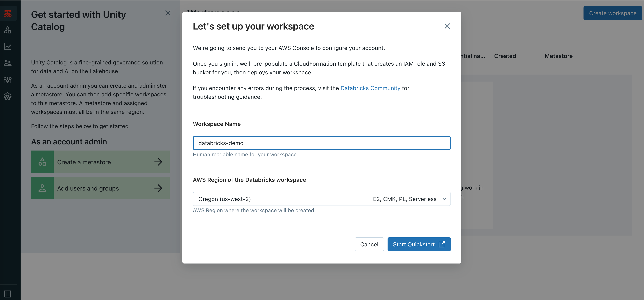
Task: Open User management from the sidebar
Action: (x=7, y=63)
